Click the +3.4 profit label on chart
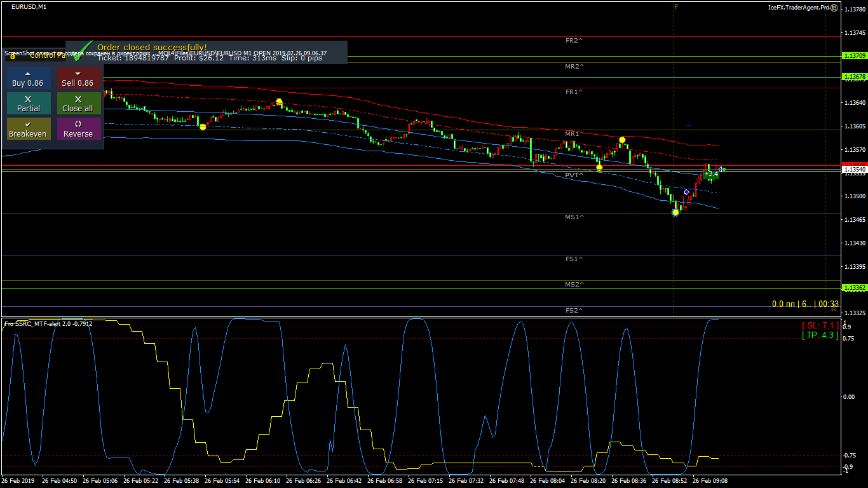This screenshot has width=868, height=488. coord(712,173)
